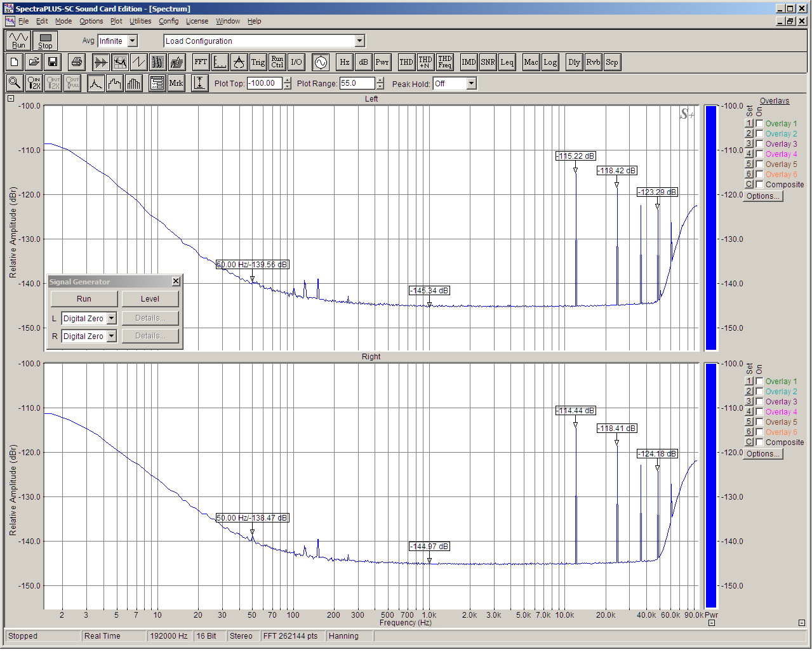Click Options button for Left plot overlays
Screen dimensions: 812x652
click(x=763, y=196)
